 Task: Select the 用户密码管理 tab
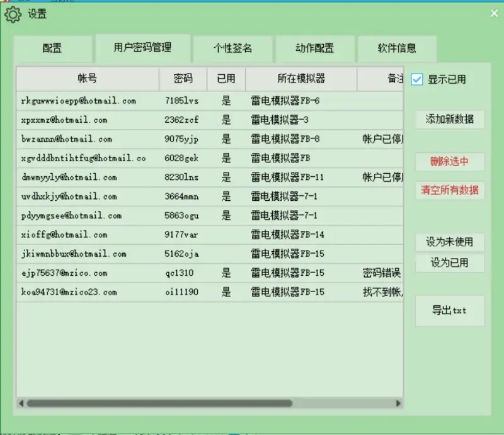click(142, 48)
